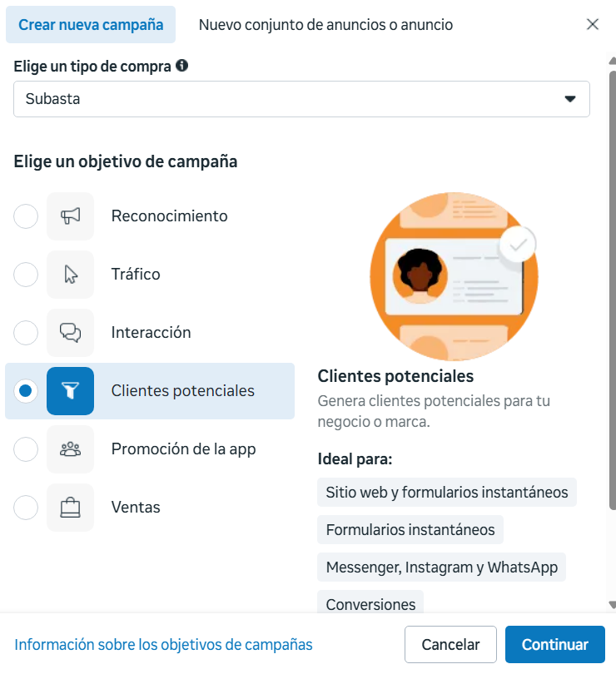Click the cursor icon for Tráfico
Screen dimensions: 616x674
[71, 275]
